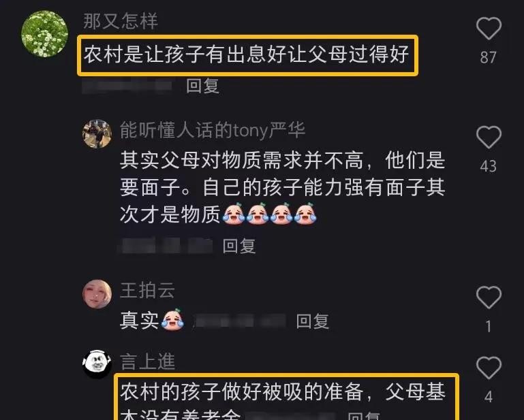Viewport: 524px width, 420px height.
Task: Reply to 那又怎样's comment
Action: tap(202, 86)
